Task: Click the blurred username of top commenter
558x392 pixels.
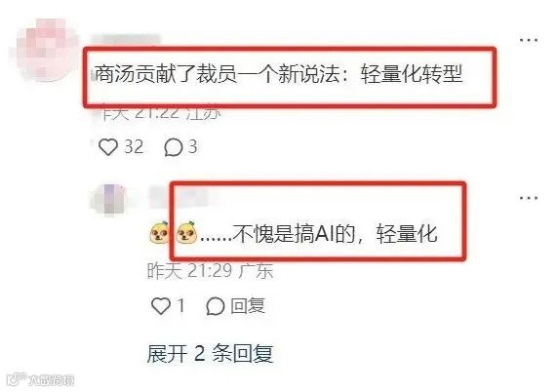Action: pos(127,40)
